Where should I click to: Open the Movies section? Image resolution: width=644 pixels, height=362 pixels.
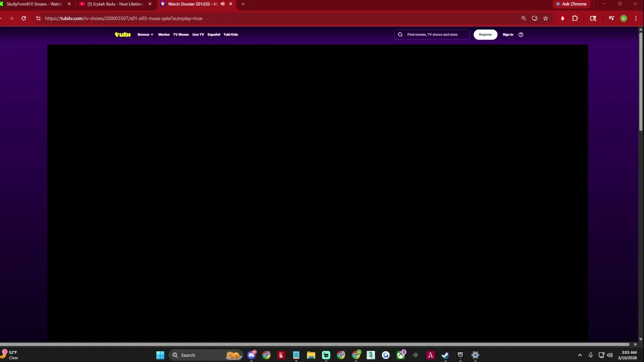pos(164,35)
